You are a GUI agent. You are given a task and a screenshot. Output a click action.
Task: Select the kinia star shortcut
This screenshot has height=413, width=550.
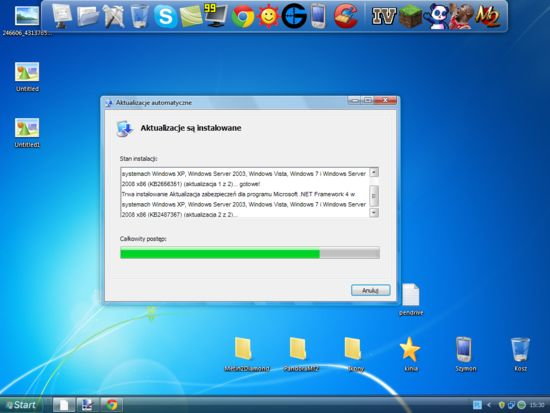click(x=410, y=354)
